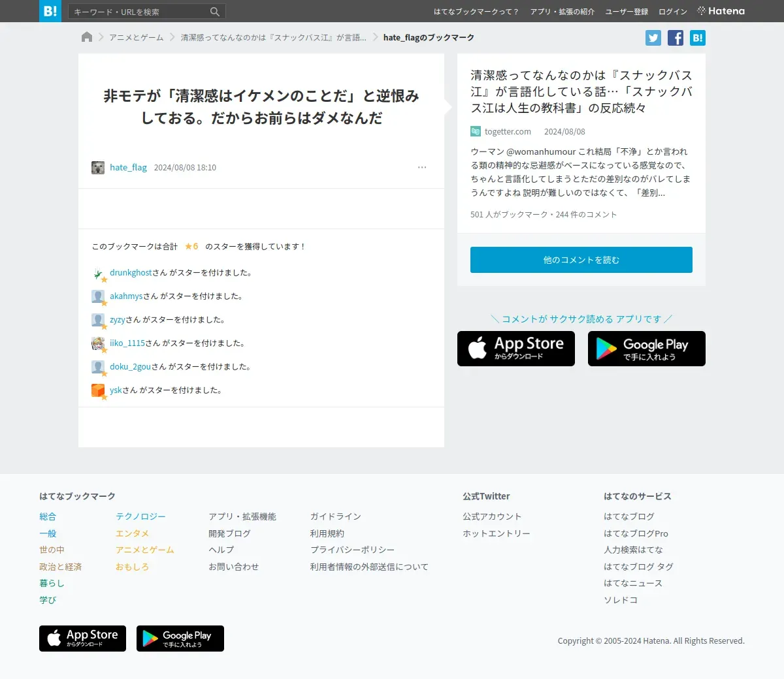Go to the home breadcrumb icon
This screenshot has height=679, width=784.
(x=87, y=37)
